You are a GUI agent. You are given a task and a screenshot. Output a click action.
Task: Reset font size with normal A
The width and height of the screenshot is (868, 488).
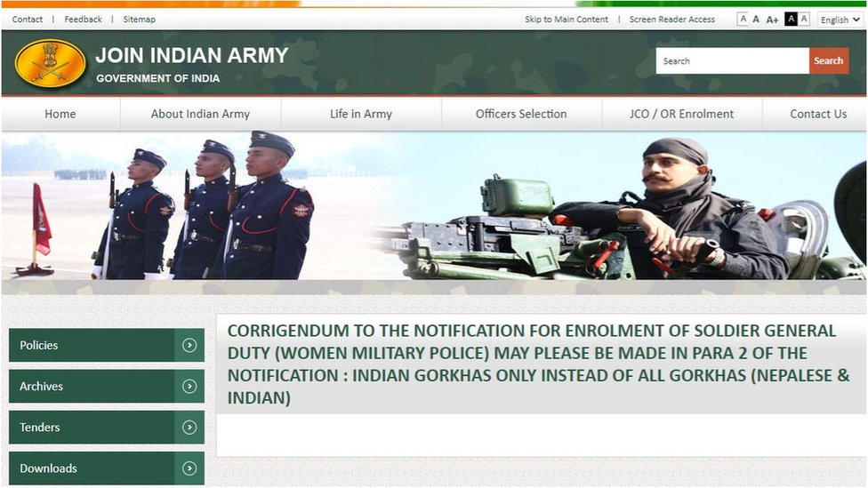756,20
